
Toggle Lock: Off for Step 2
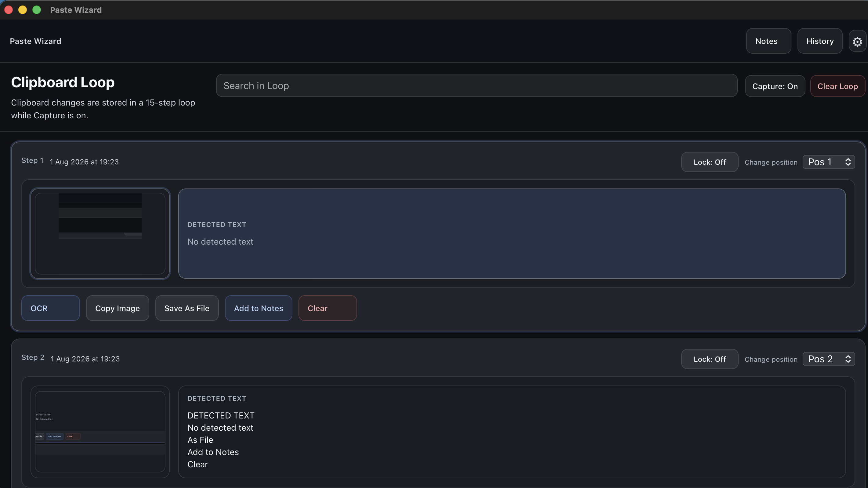pyautogui.click(x=710, y=359)
